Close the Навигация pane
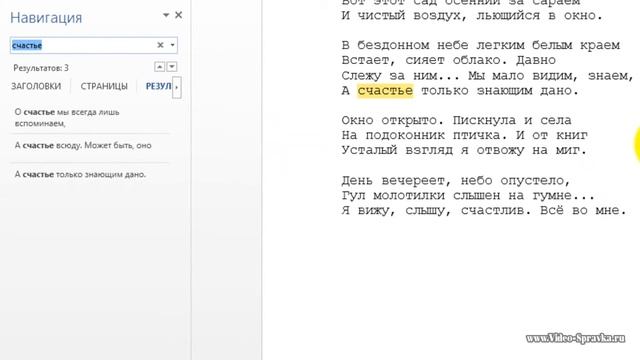The height and width of the screenshot is (360, 640). 178,15
